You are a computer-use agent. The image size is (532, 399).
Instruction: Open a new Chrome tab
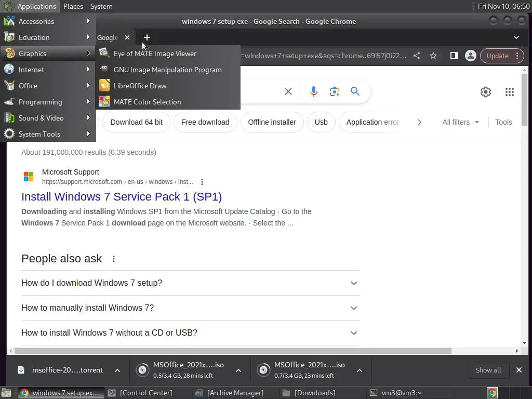click(147, 37)
